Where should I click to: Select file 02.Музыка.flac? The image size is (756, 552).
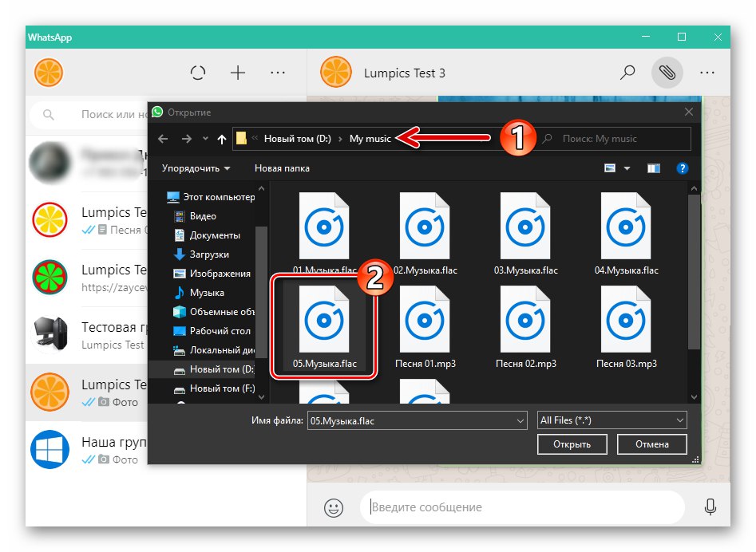(425, 234)
